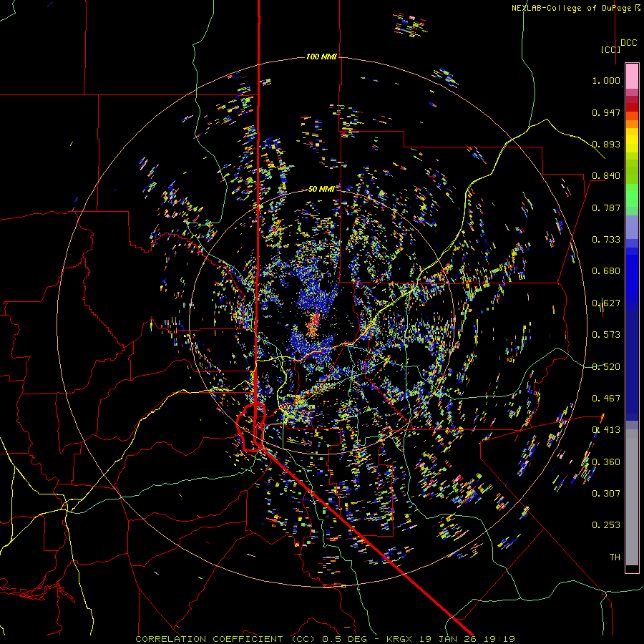Click the 0.947 color scale value
Image resolution: width=644 pixels, height=644 pixels.
point(606,112)
